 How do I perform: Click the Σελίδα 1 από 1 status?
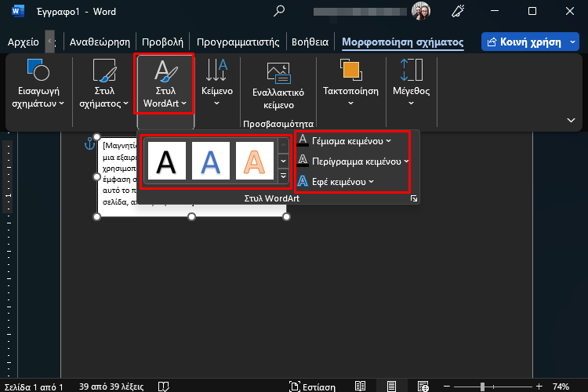click(34, 387)
